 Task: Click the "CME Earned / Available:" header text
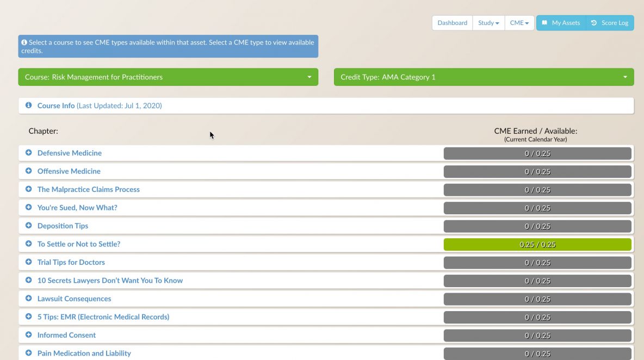coord(536,131)
